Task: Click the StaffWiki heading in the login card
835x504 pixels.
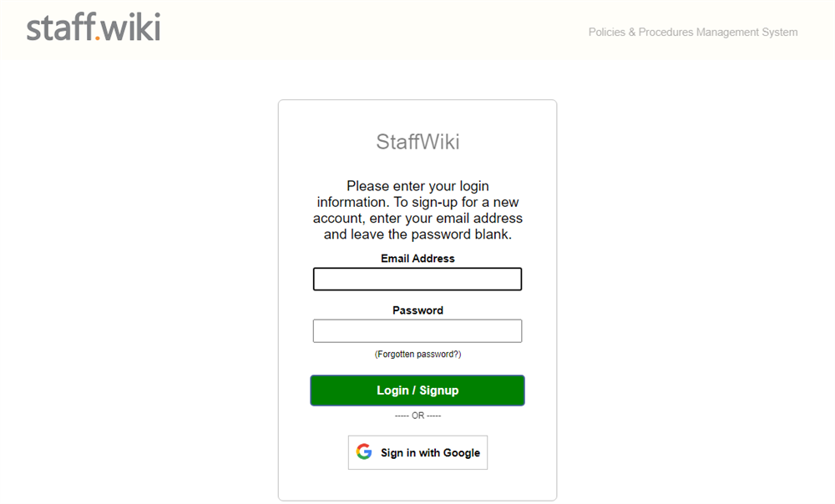Action: pyautogui.click(x=417, y=142)
